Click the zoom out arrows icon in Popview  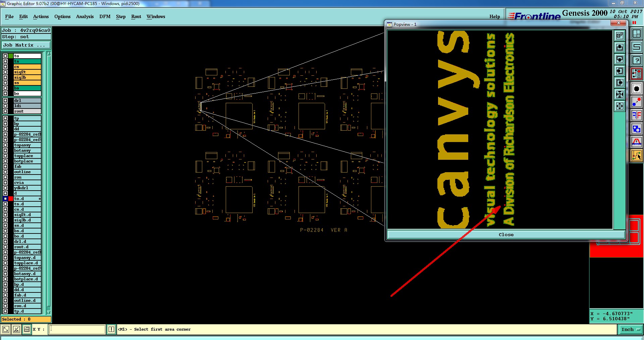point(620,106)
